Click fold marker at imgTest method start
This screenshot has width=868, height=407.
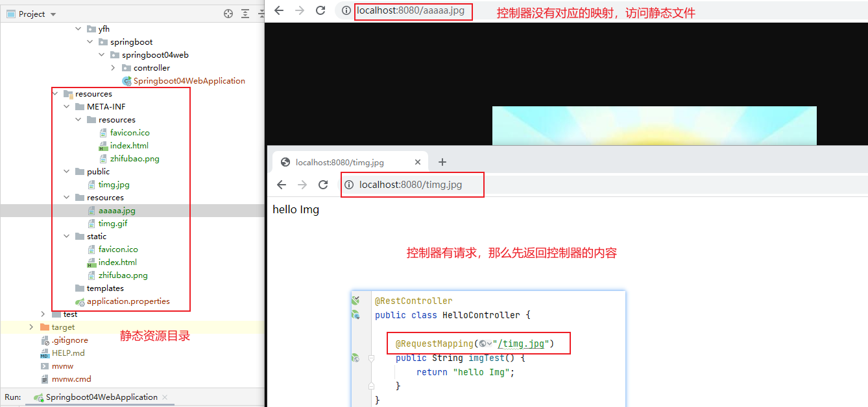(x=372, y=358)
